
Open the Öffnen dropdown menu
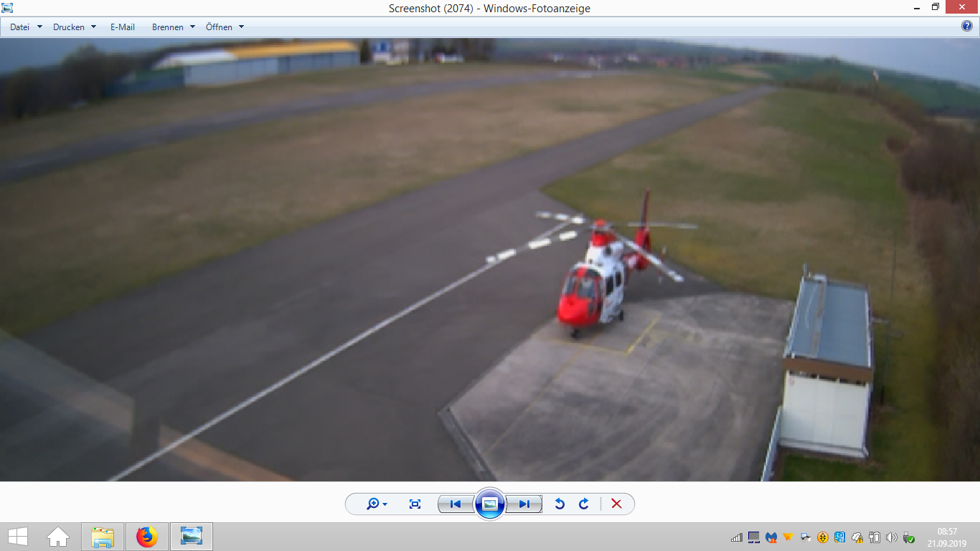(225, 27)
